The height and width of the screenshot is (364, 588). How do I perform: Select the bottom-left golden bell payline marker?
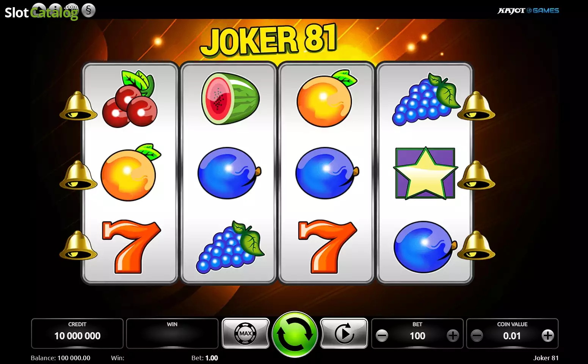click(x=78, y=245)
